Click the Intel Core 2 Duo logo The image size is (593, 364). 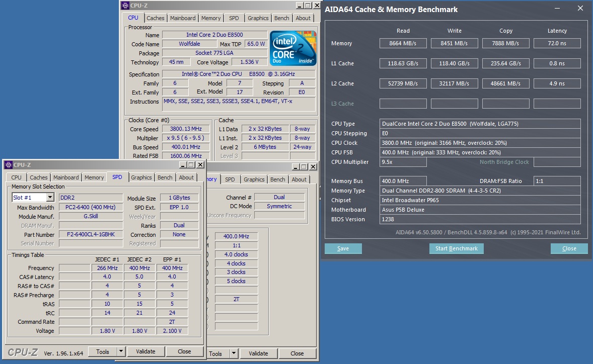[292, 48]
